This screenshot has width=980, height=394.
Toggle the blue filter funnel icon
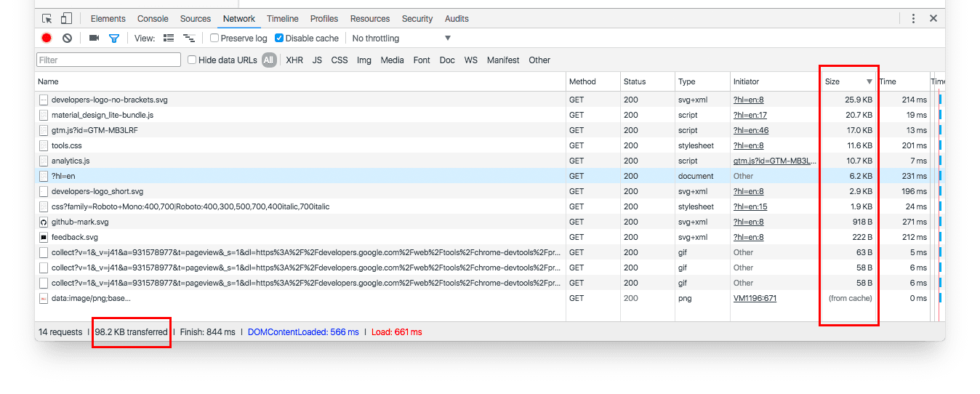click(x=113, y=39)
